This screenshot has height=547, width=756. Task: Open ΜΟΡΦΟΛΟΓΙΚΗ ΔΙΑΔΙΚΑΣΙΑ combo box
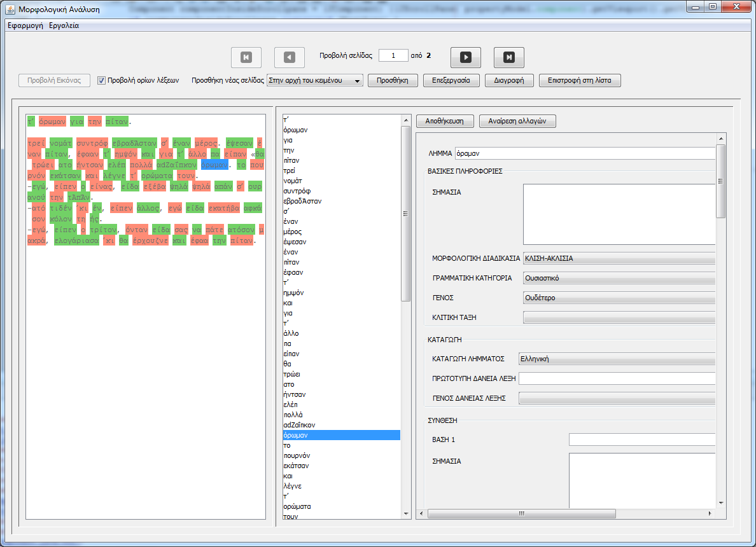[619, 258]
